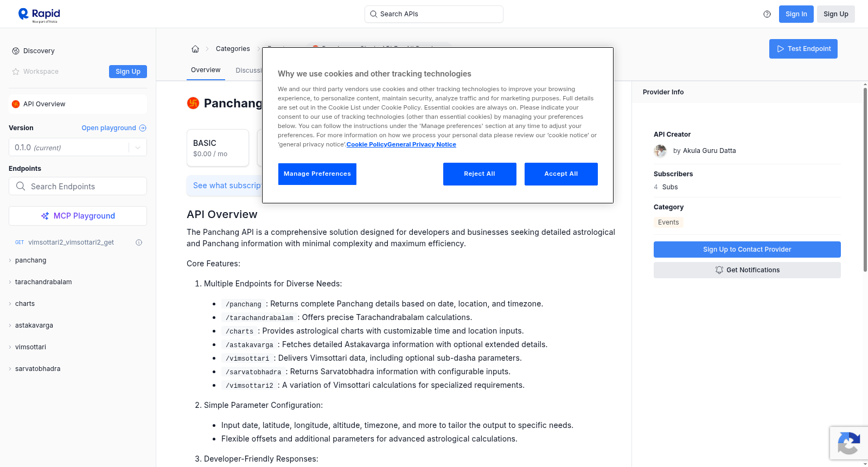Select API Overview in the sidebar
Screen dimensions: 868x467
pos(78,104)
